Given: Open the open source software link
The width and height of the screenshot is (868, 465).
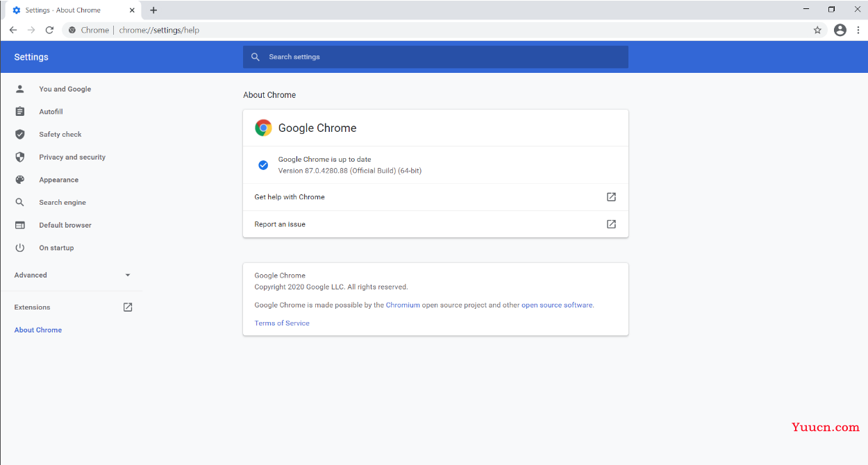Looking at the screenshot, I should 557,305.
